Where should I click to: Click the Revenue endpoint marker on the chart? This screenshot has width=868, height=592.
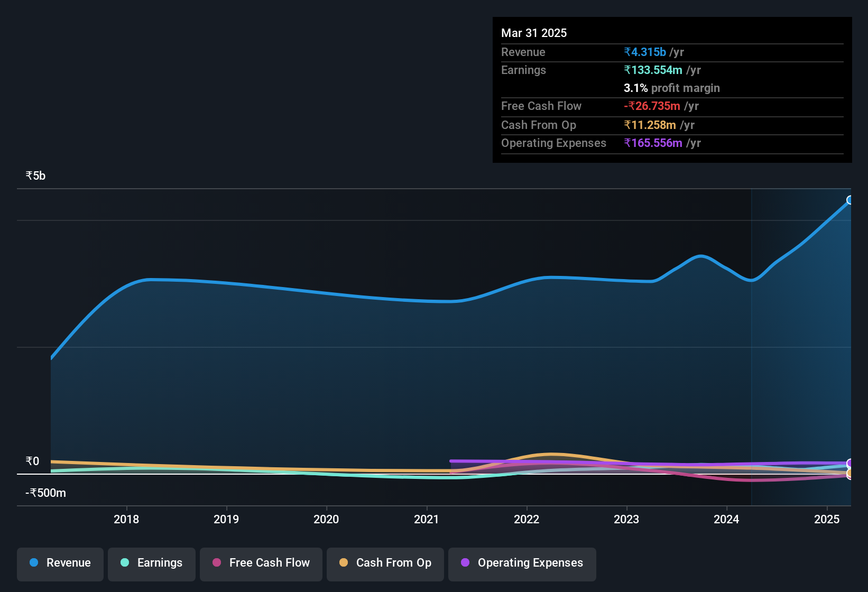tap(850, 200)
